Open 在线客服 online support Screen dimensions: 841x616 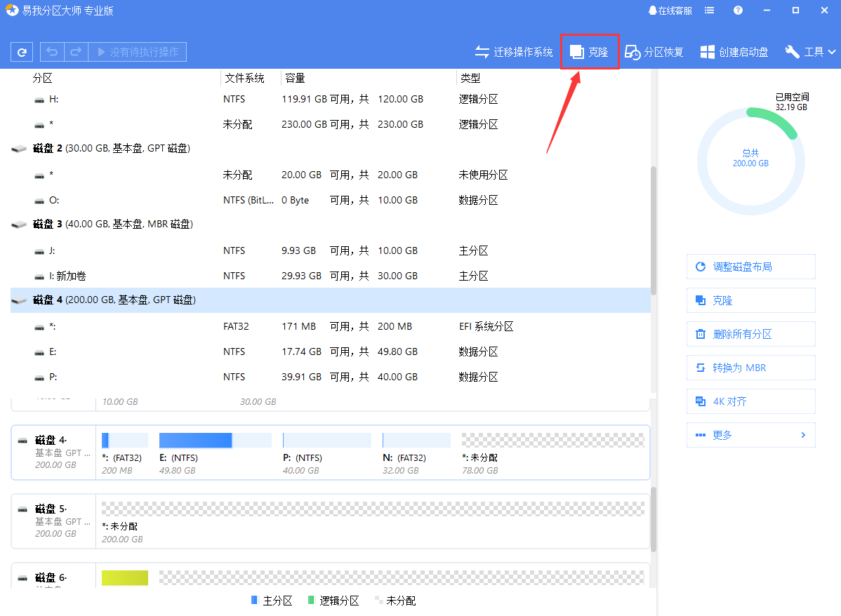coord(669,10)
